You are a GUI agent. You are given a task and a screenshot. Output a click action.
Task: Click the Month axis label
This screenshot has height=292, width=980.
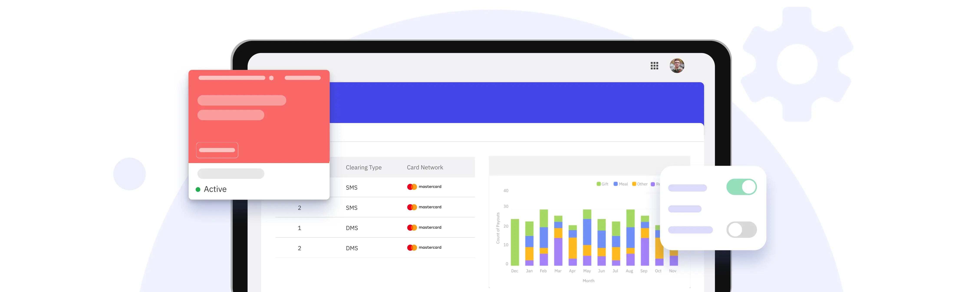pos(588,281)
